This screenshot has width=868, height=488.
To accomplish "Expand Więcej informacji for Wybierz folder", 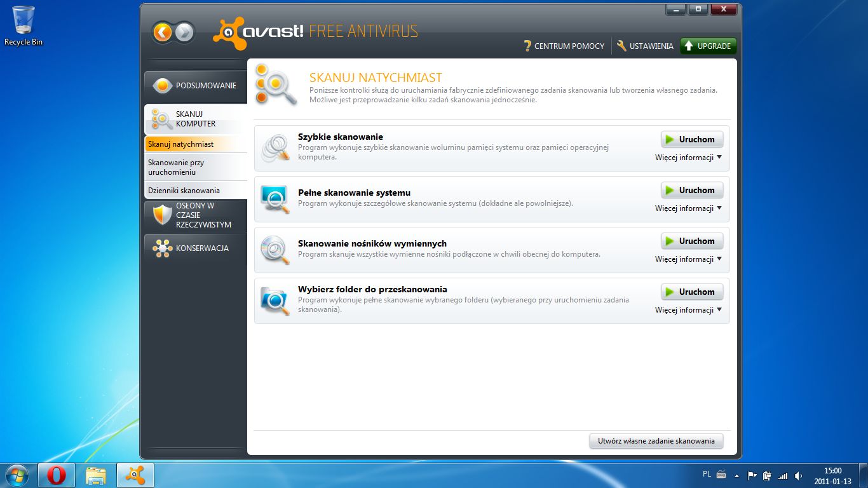I will 688,310.
